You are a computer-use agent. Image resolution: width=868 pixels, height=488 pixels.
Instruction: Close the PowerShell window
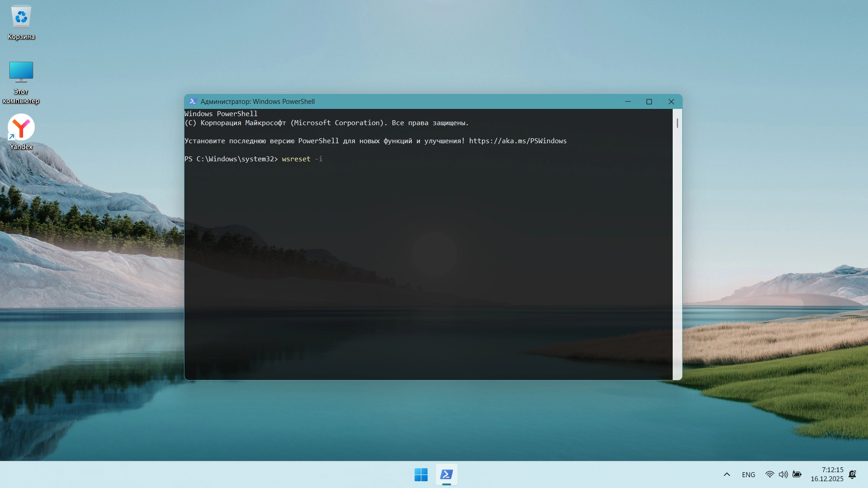pos(671,102)
